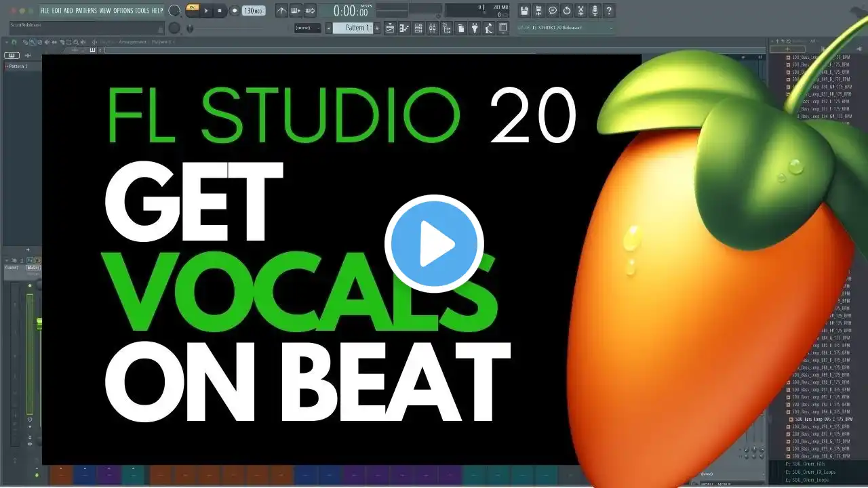Click the Record button
Screen dimensions: 868x488
tap(234, 11)
